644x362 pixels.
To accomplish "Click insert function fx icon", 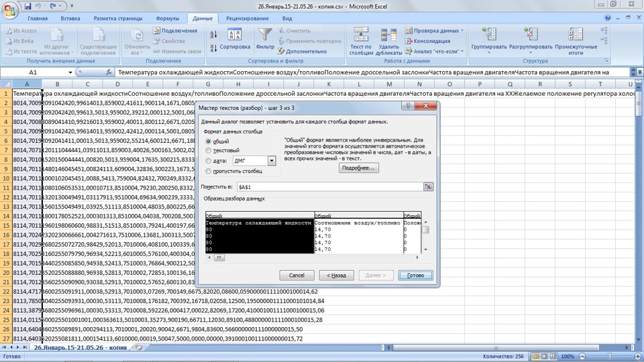I will tap(109, 72).
